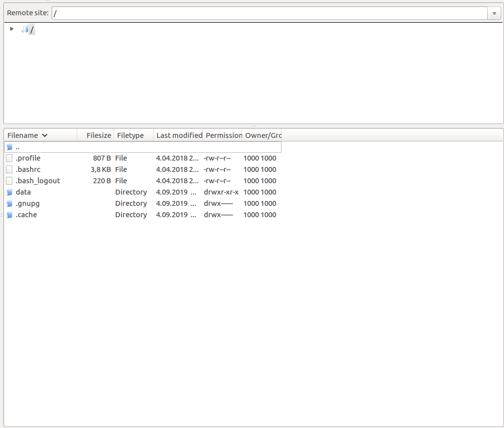
Task: Click the .profile file icon
Action: 9,158
